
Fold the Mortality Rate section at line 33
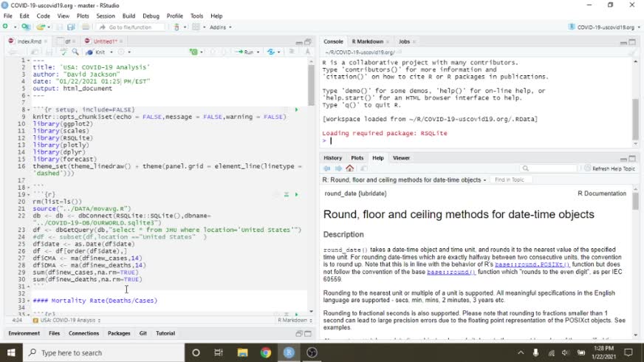[28, 301]
